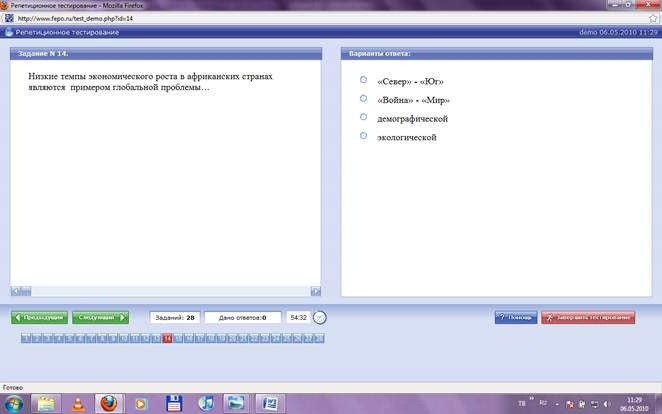Open Windows Explorer folder from the taskbar
The image size is (662, 414).
tap(46, 404)
